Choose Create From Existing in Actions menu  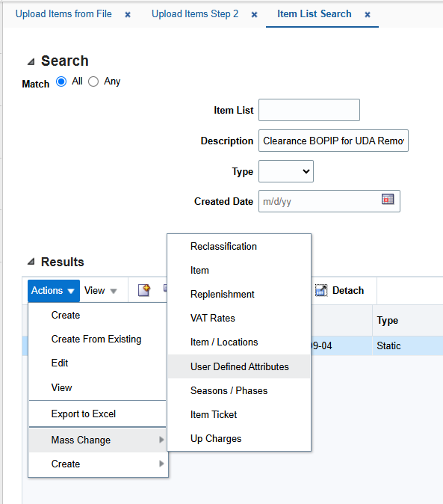coord(98,339)
